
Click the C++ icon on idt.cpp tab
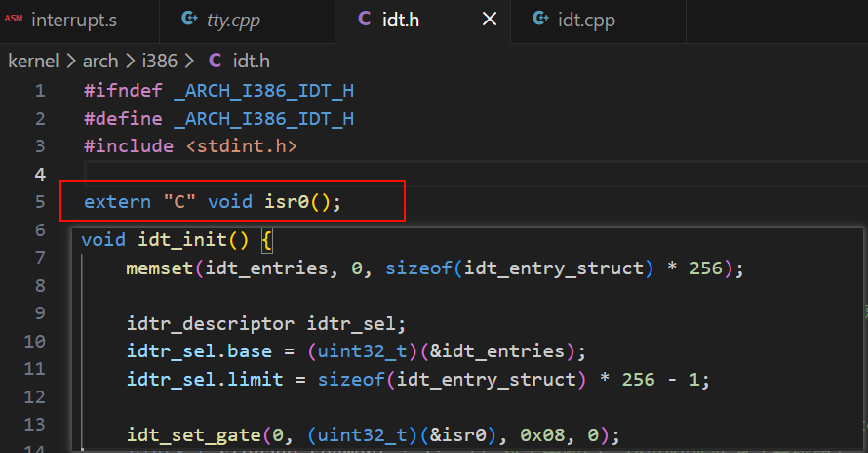coord(538,20)
